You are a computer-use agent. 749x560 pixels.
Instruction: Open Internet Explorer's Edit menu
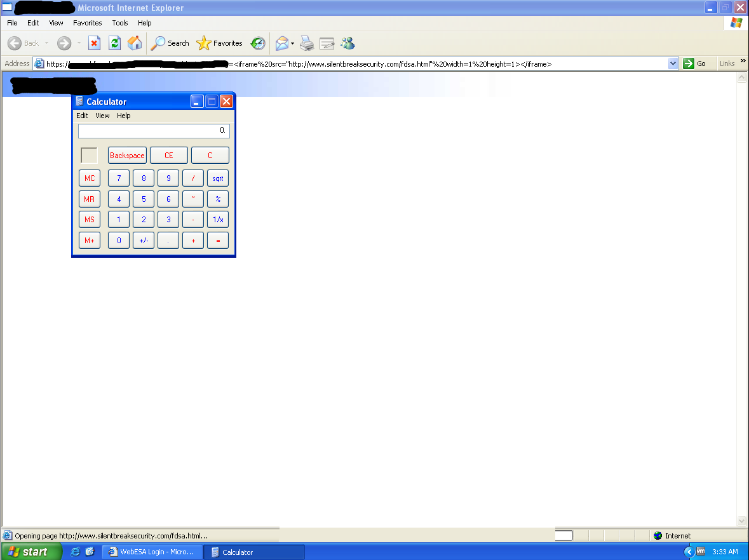(33, 23)
